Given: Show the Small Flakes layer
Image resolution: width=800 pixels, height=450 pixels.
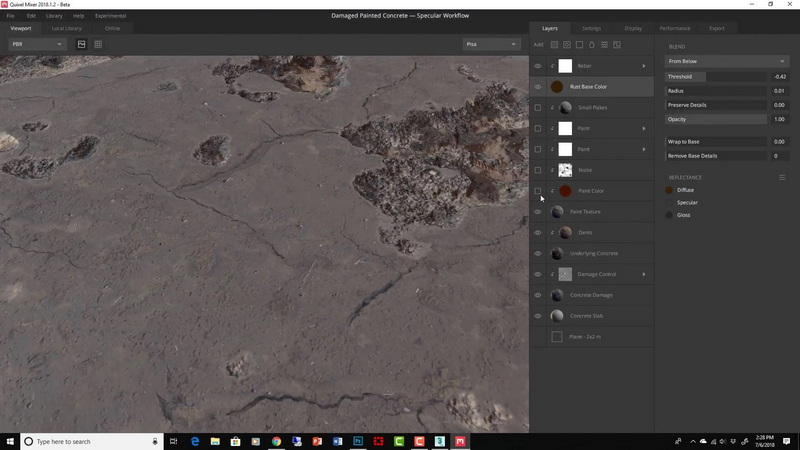Looking at the screenshot, I should coord(538,108).
